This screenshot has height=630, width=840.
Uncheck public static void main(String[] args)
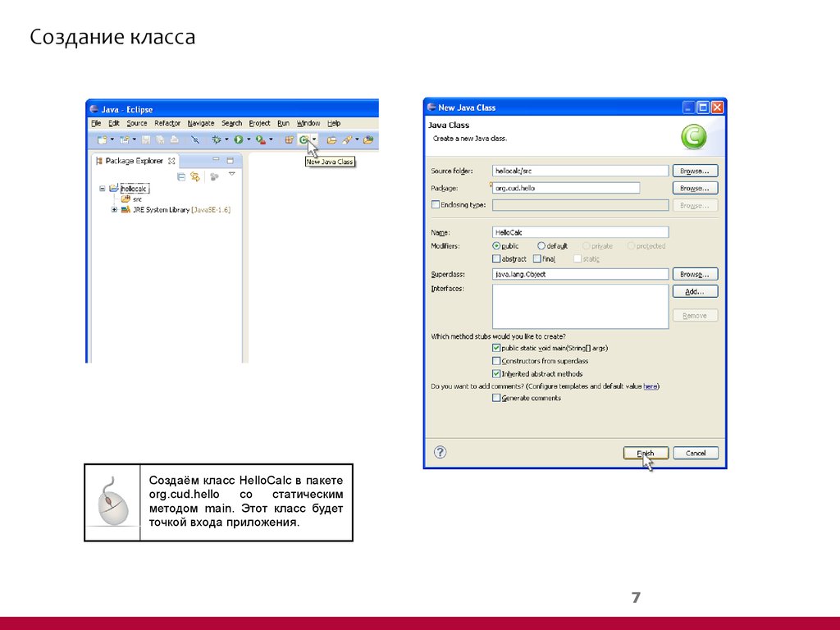click(496, 347)
